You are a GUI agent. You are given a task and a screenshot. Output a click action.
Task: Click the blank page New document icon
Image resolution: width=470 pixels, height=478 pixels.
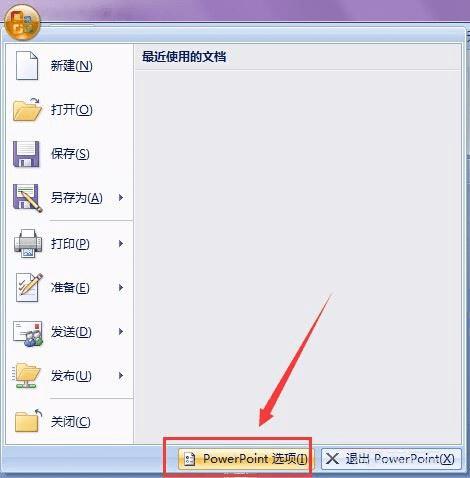pos(27,65)
